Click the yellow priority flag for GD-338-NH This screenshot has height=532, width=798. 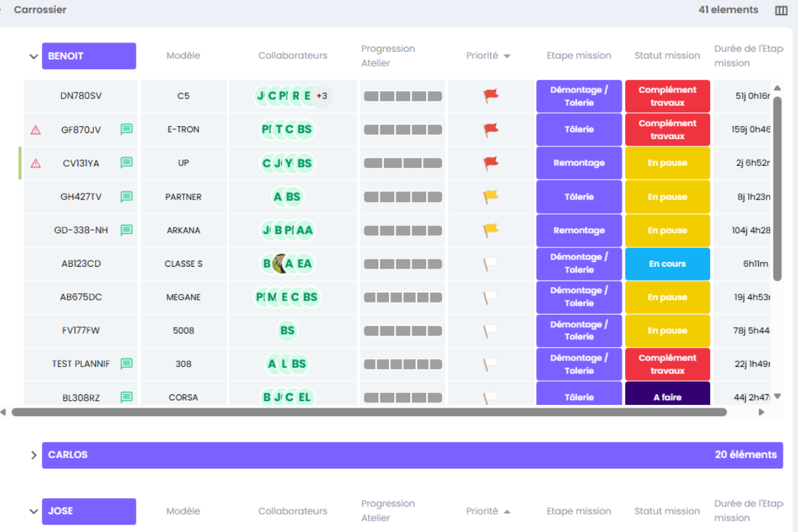[x=491, y=230]
